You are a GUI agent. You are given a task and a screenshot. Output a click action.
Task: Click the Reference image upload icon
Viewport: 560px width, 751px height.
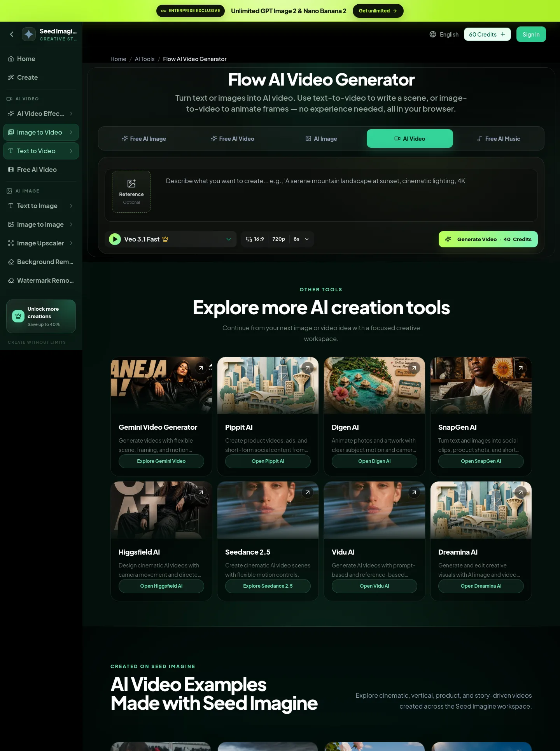click(x=131, y=183)
